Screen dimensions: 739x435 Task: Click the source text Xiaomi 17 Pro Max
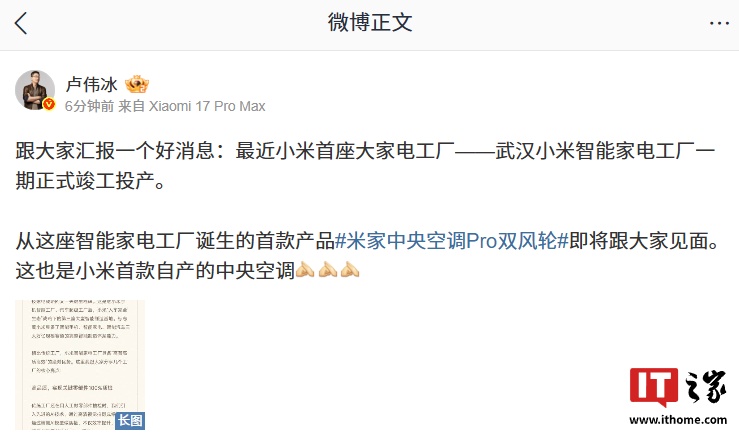207,106
